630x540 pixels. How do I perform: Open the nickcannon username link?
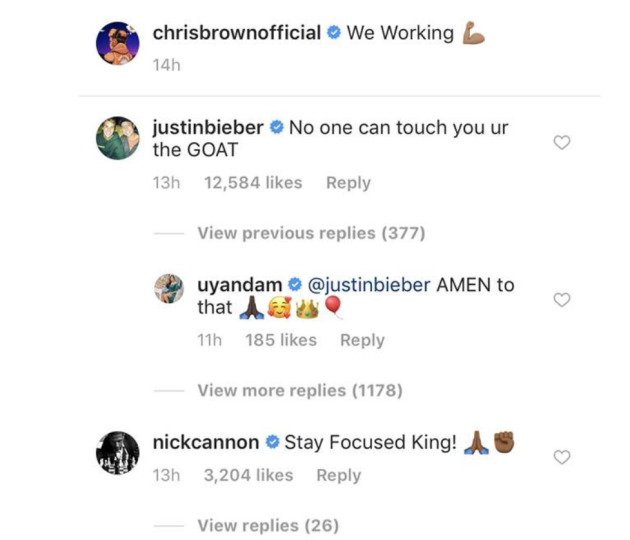(x=205, y=442)
